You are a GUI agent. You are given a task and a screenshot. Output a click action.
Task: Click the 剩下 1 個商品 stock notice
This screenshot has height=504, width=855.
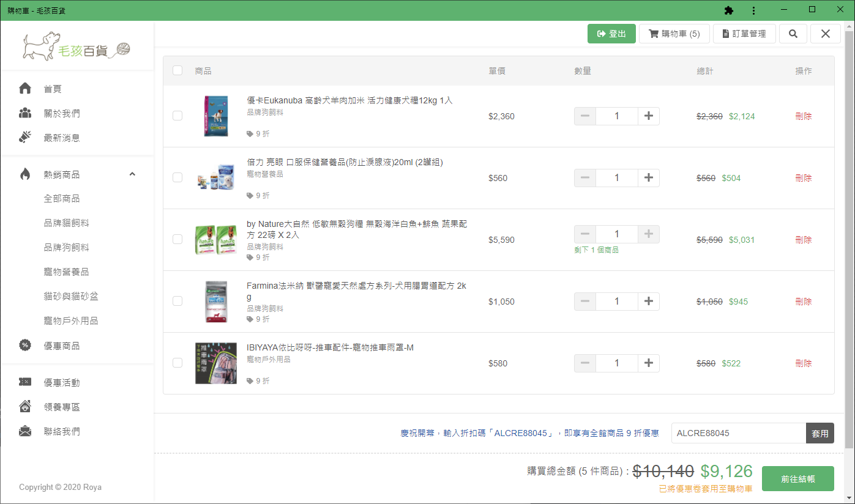(x=596, y=250)
